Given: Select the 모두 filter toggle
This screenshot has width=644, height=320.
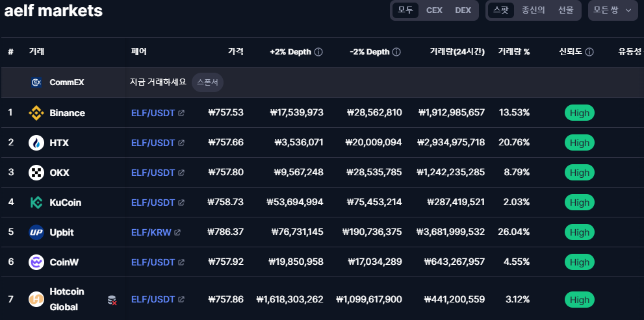Looking at the screenshot, I should pyautogui.click(x=406, y=10).
